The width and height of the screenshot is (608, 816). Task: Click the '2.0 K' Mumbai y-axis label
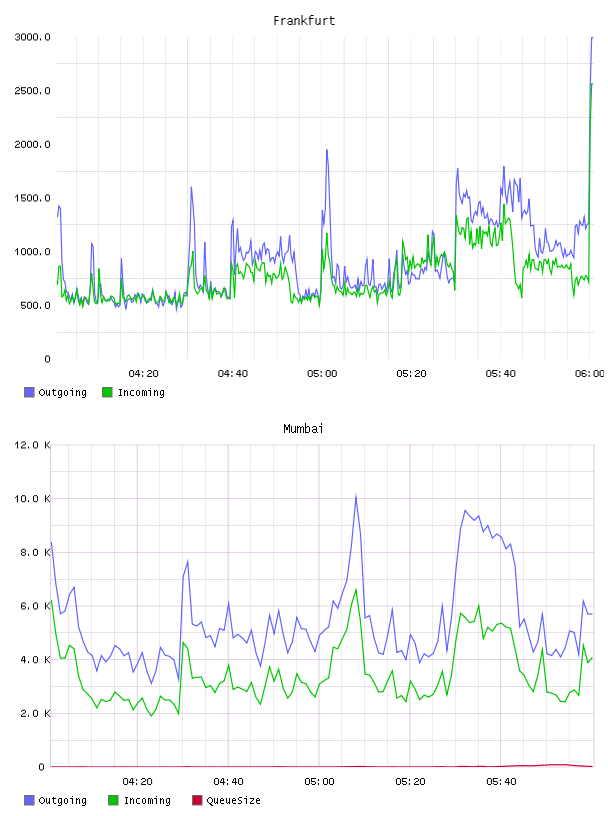click(x=35, y=713)
